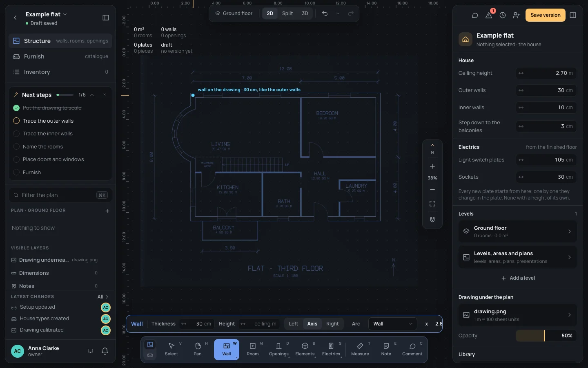Pick the Room tool

pos(253,350)
